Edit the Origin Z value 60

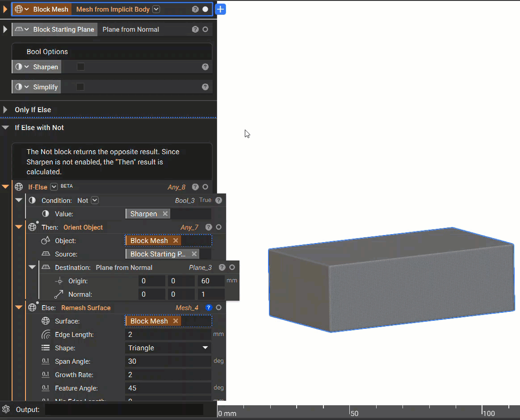pos(211,281)
